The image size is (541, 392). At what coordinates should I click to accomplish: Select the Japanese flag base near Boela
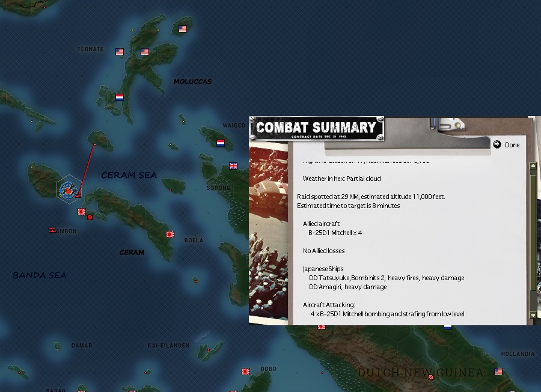tap(170, 234)
